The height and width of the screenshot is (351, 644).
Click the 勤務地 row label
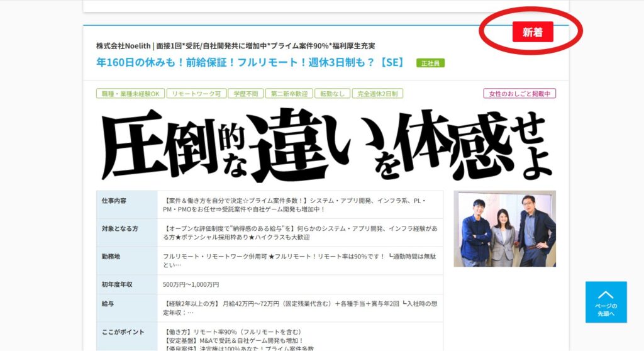[111, 257]
